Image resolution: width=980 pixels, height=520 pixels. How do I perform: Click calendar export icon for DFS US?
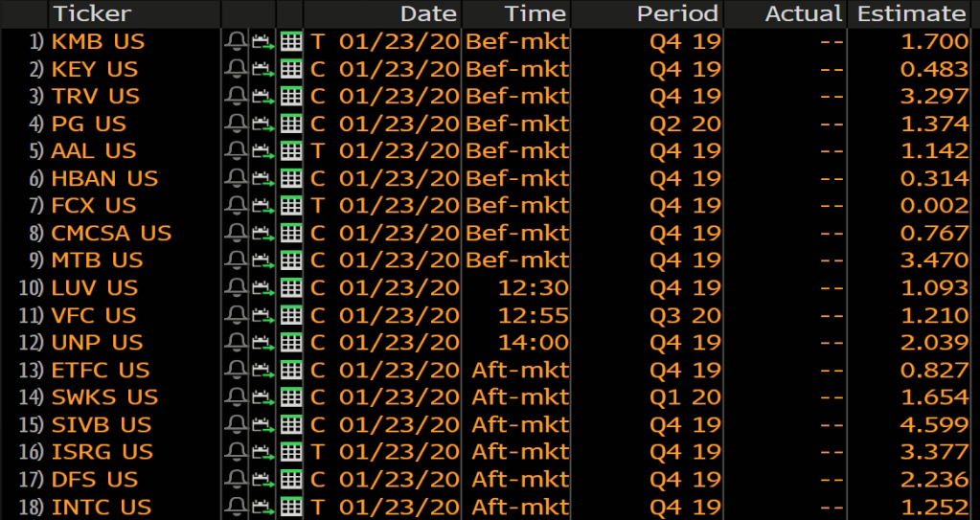(x=263, y=480)
